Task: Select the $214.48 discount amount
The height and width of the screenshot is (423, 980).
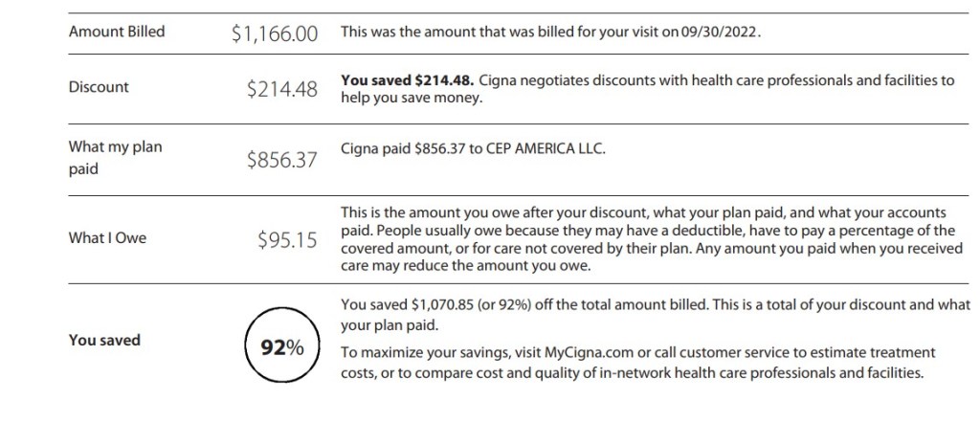Action: tap(281, 89)
